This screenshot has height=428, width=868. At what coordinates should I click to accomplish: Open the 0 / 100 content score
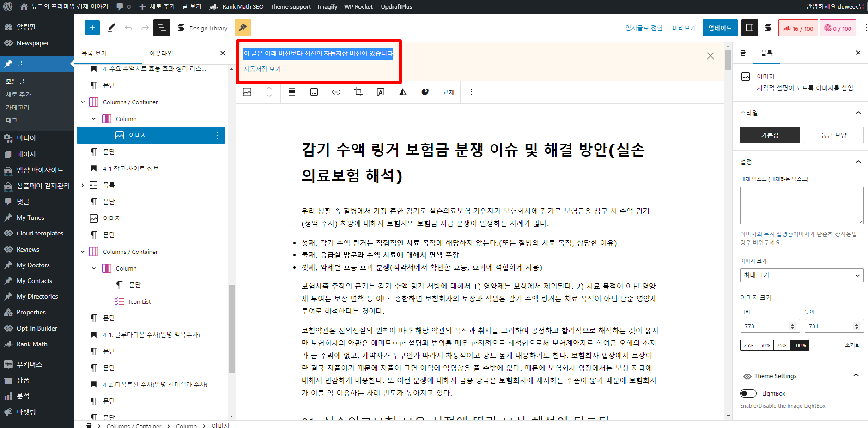pyautogui.click(x=838, y=28)
